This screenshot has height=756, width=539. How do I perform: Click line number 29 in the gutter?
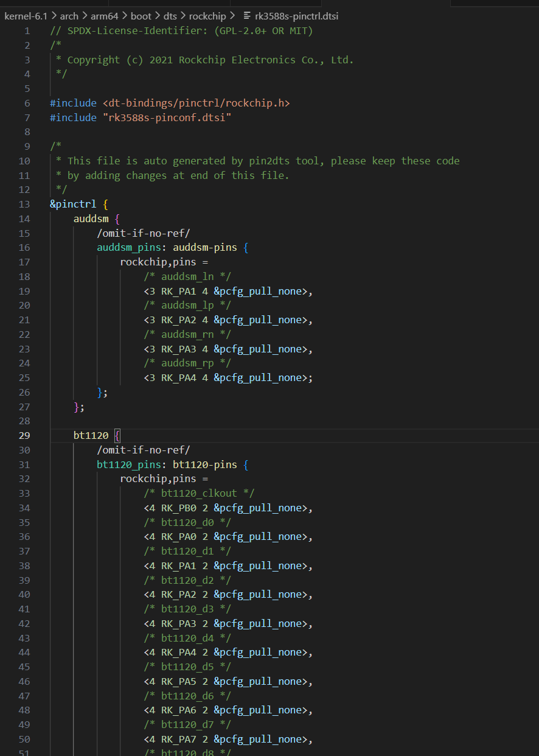tap(24, 435)
